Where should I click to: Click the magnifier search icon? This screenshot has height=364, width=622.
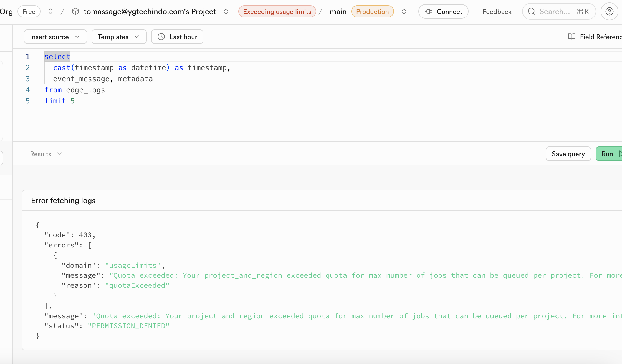pos(532,12)
